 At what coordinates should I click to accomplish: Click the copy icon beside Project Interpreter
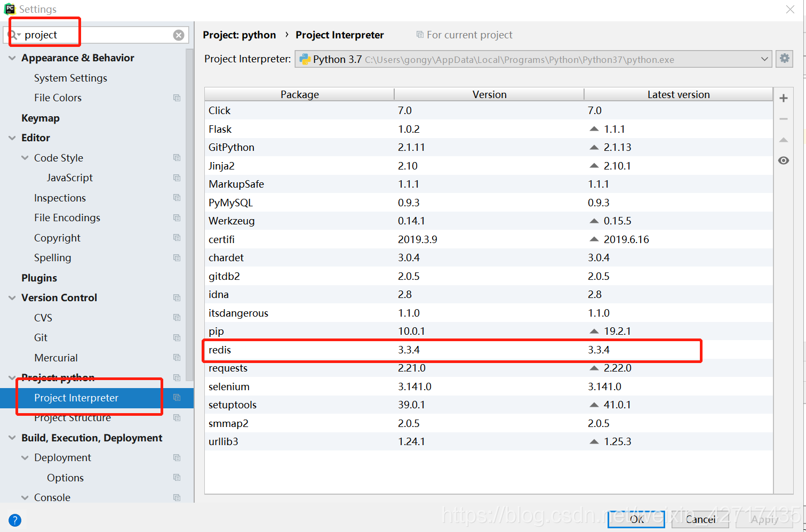click(x=177, y=398)
